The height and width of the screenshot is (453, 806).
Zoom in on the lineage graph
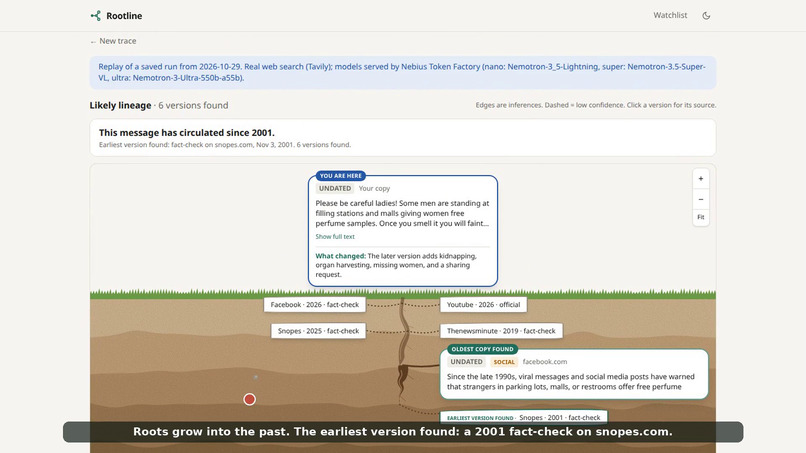(x=701, y=179)
